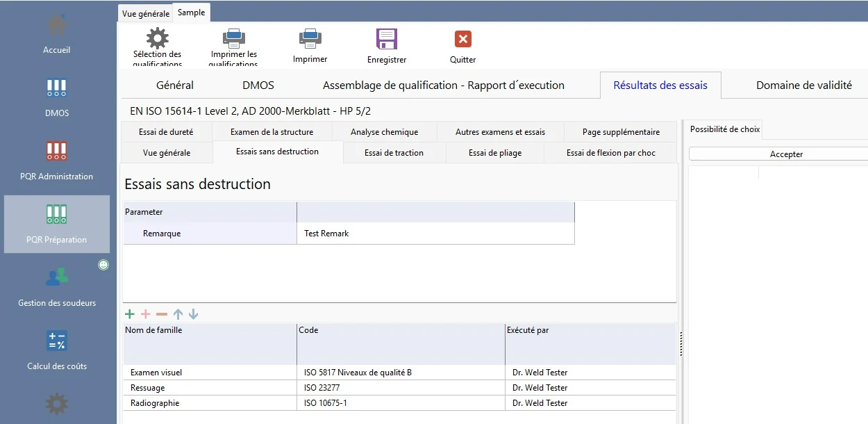868x424 pixels.
Task: Open PQR Administration red binders icon
Action: coord(57,152)
